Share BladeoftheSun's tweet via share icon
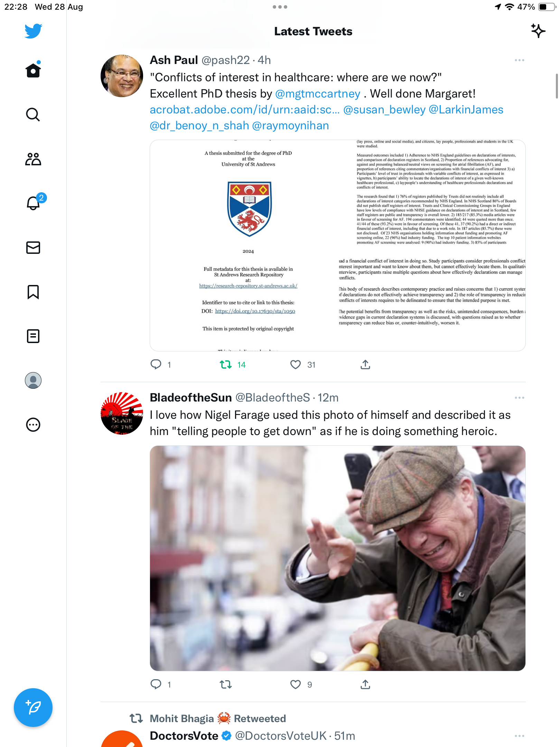Screen dimensions: 560x747 click(365, 684)
